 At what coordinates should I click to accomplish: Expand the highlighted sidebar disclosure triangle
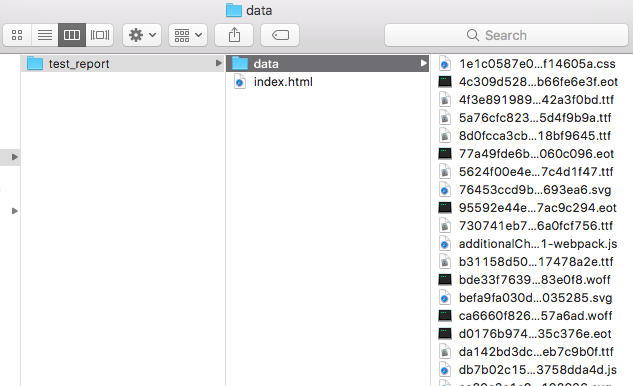coord(15,157)
